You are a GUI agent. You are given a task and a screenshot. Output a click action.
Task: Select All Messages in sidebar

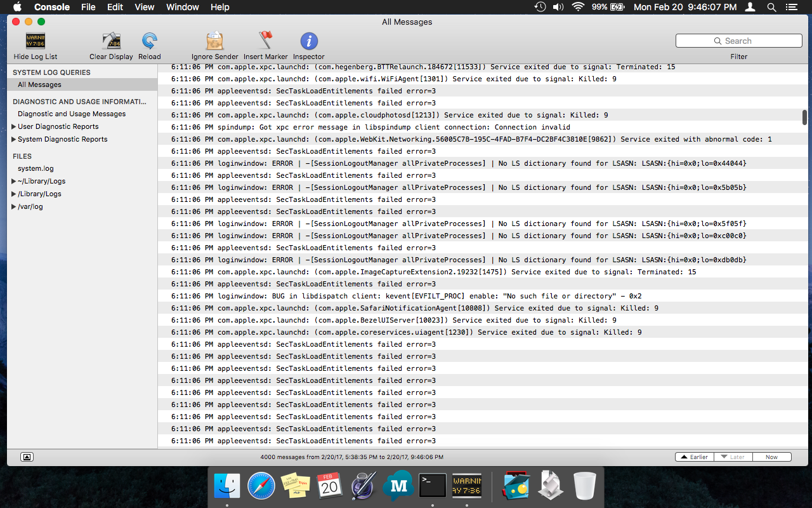pyautogui.click(x=82, y=84)
